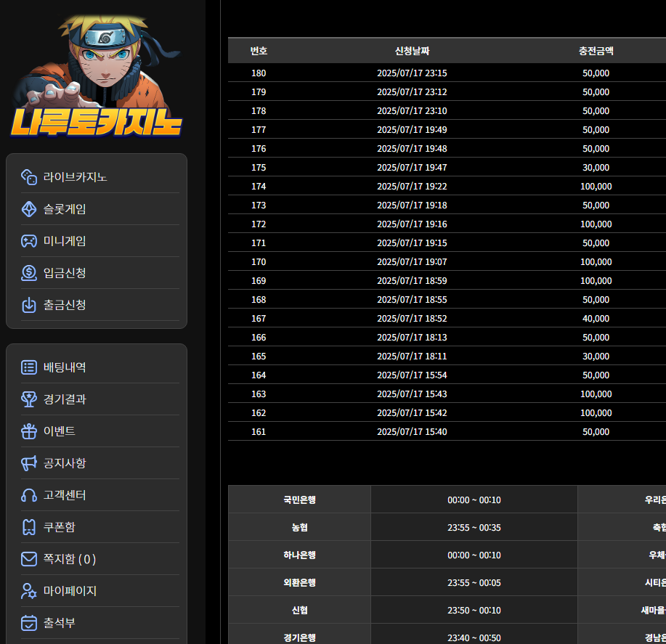The image size is (666, 644).
Task: Click the 100,000 amount in row 174
Action: coord(596,187)
